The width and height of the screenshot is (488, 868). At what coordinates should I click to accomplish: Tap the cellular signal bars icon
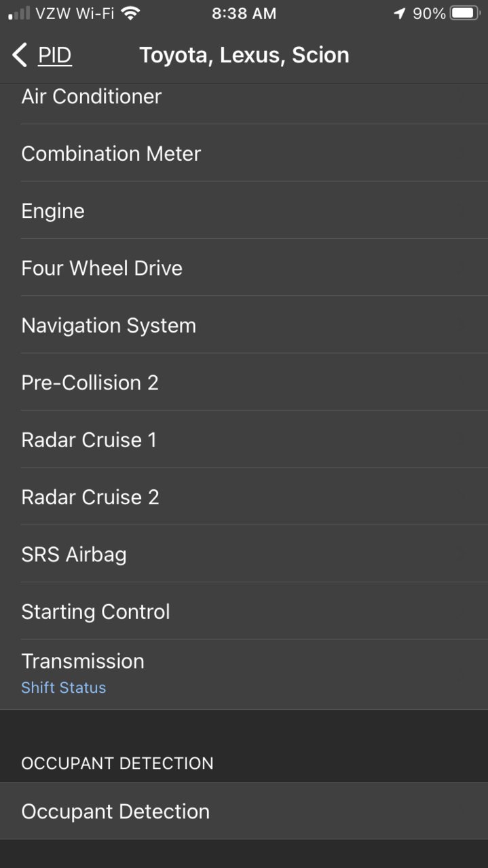19,13
